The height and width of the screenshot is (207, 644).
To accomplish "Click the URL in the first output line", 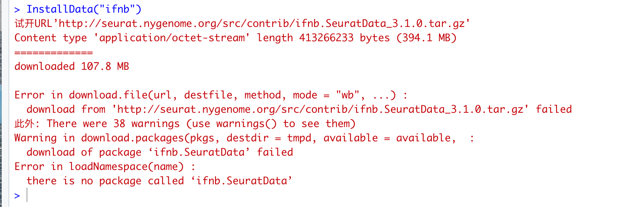I will 264,23.
